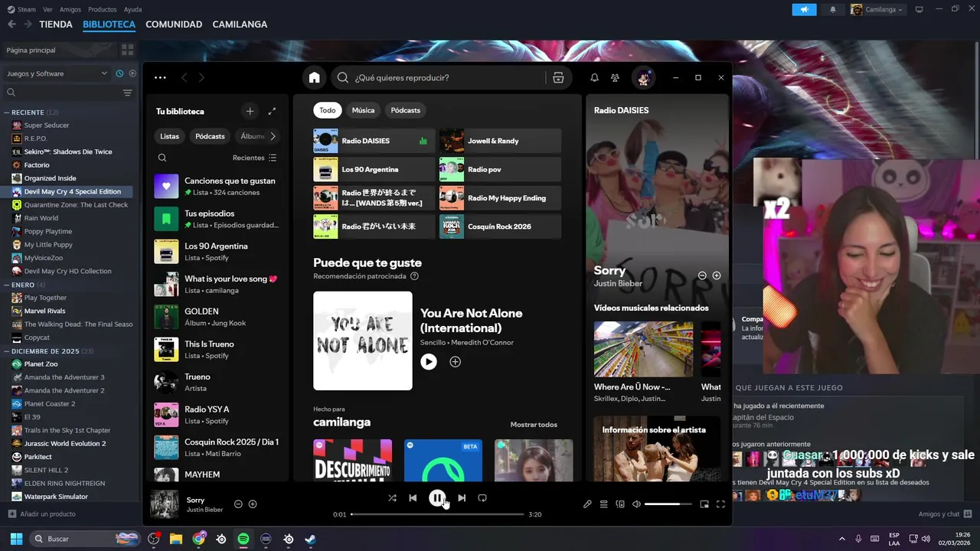Open Camilanga account dropdown in Steam

(x=877, y=9)
